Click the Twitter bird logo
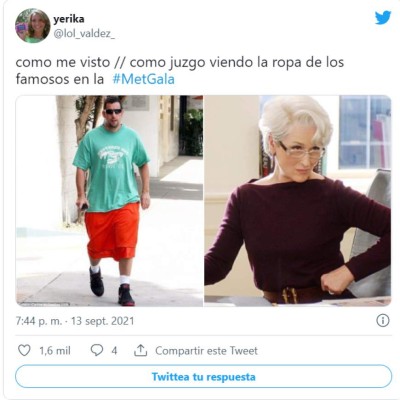This screenshot has height=400, width=400. tap(383, 18)
